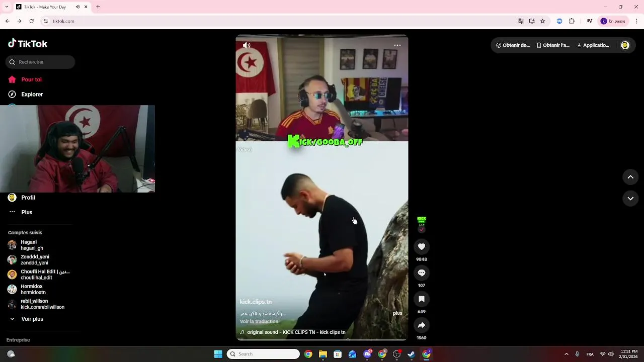644x362 pixels.
Task: Open followed account Zenddd_yeni
Action: tap(29, 259)
